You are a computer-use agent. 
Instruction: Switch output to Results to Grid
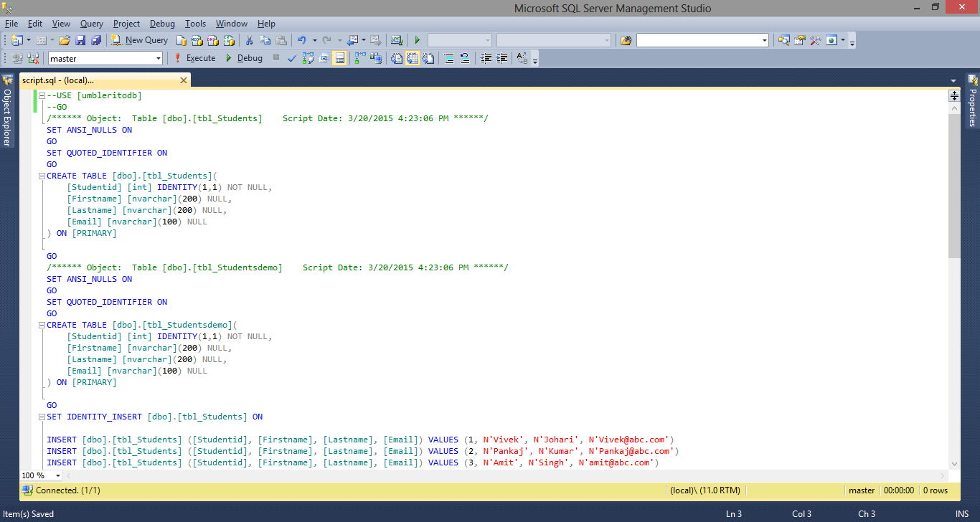[413, 58]
